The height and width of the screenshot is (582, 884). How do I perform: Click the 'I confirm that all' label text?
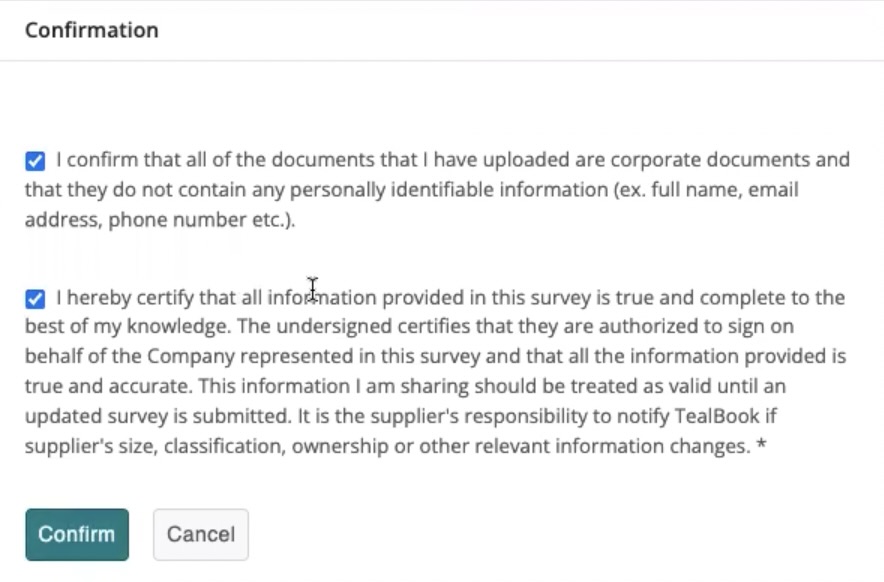click(120, 160)
